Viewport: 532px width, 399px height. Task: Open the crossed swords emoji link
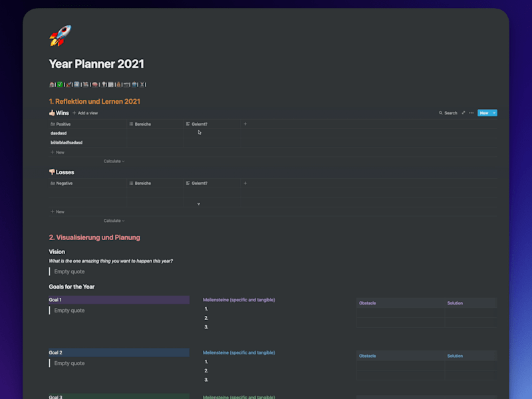142,84
